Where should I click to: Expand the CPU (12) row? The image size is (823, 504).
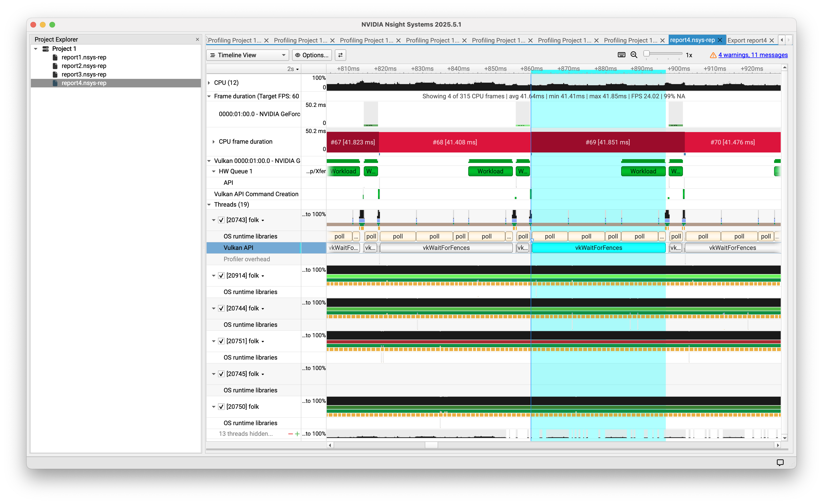point(209,82)
